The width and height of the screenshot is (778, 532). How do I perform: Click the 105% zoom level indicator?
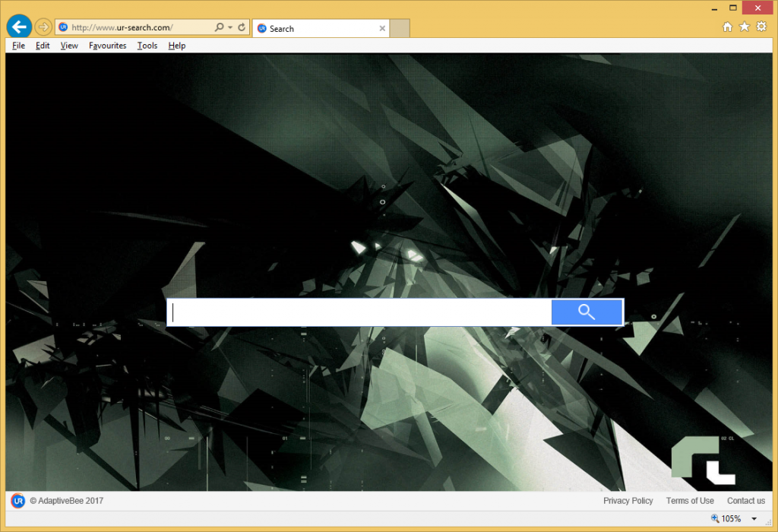click(x=726, y=518)
